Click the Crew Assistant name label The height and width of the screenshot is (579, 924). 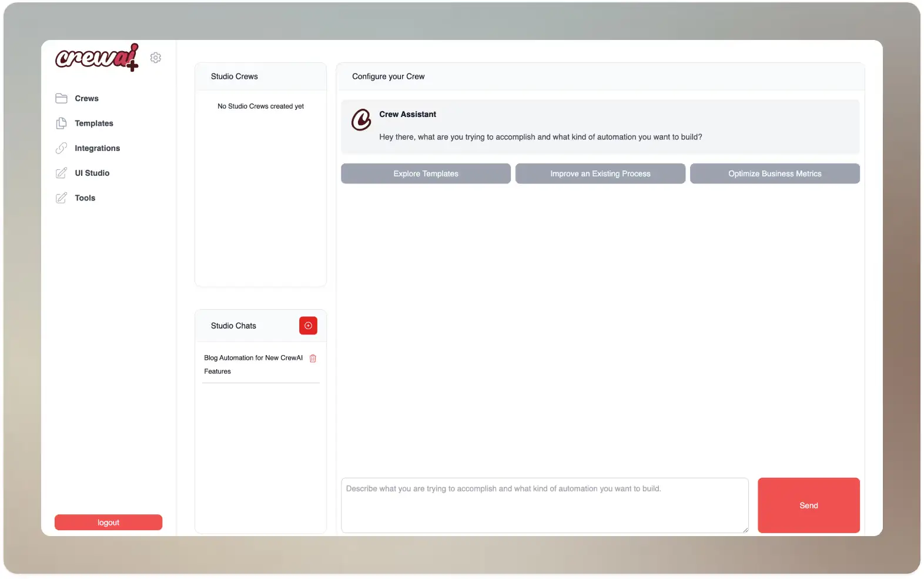pos(407,114)
